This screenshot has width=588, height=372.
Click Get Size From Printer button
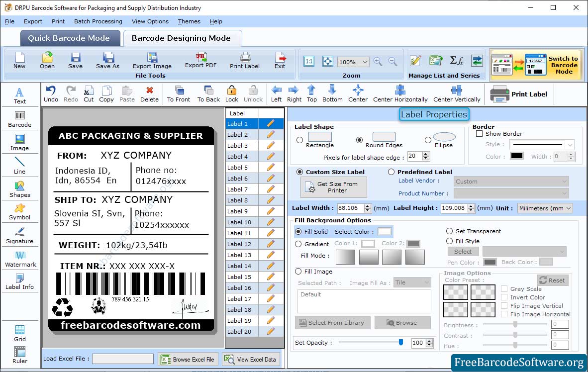click(334, 187)
